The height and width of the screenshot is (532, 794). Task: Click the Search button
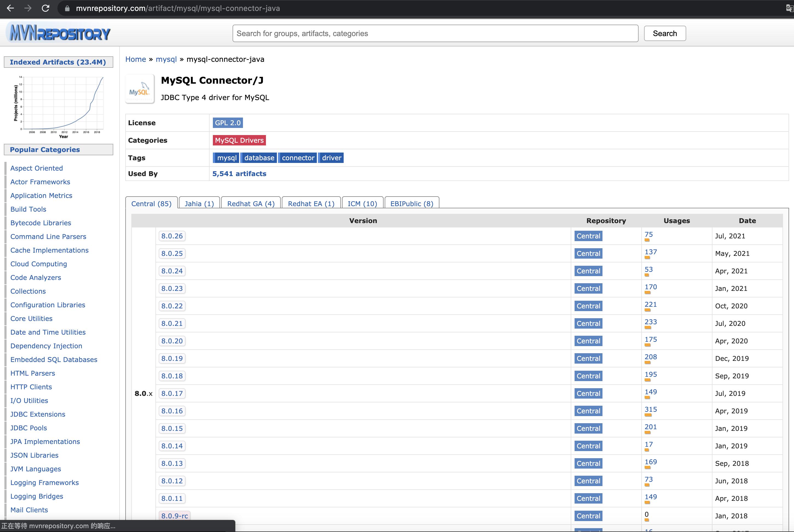(665, 33)
